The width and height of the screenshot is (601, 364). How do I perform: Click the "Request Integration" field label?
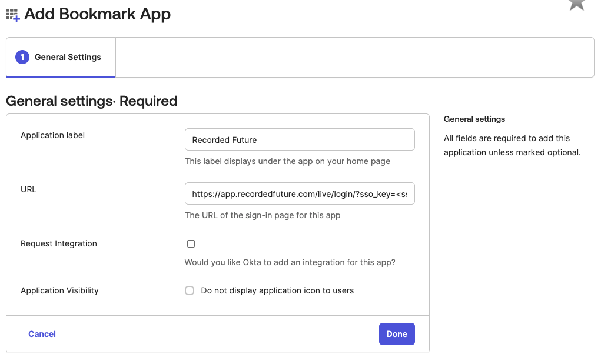[58, 243]
